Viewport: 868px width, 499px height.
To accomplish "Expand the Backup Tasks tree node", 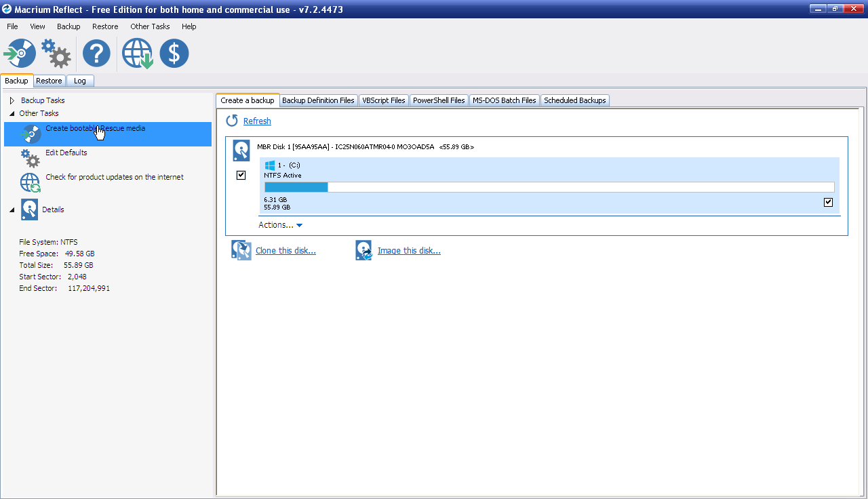I will point(12,100).
